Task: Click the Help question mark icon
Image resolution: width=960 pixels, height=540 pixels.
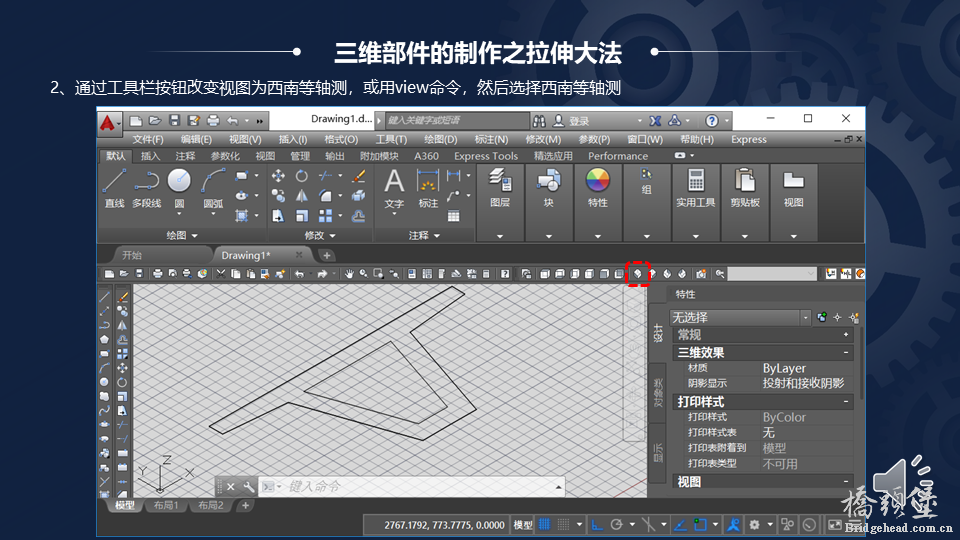Action: coord(711,121)
